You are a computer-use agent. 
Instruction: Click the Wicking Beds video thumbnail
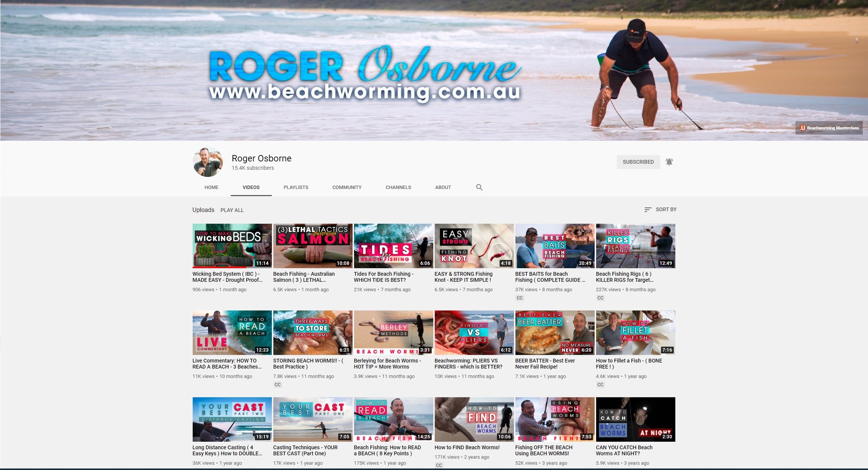[232, 246]
